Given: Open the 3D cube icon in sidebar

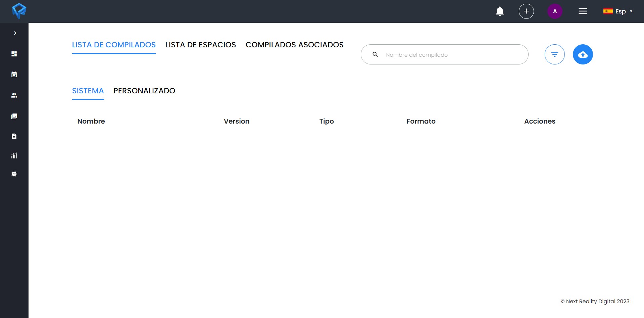Looking at the screenshot, I should pos(14,174).
